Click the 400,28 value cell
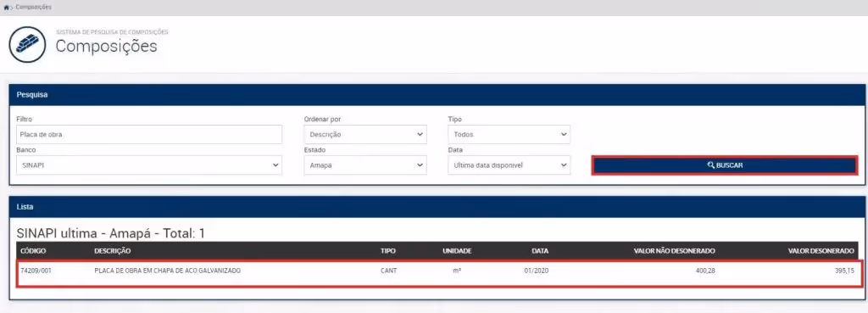 tap(706, 271)
